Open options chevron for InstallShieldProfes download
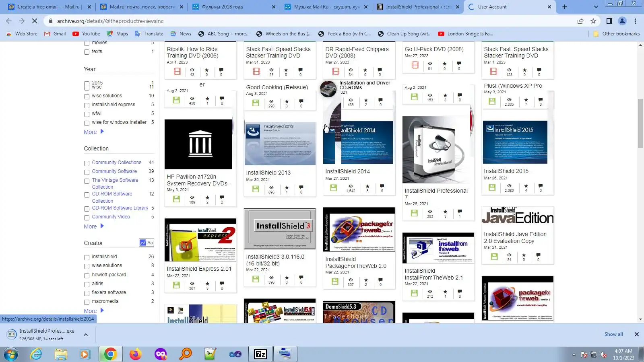The image size is (644, 362). coord(86,334)
